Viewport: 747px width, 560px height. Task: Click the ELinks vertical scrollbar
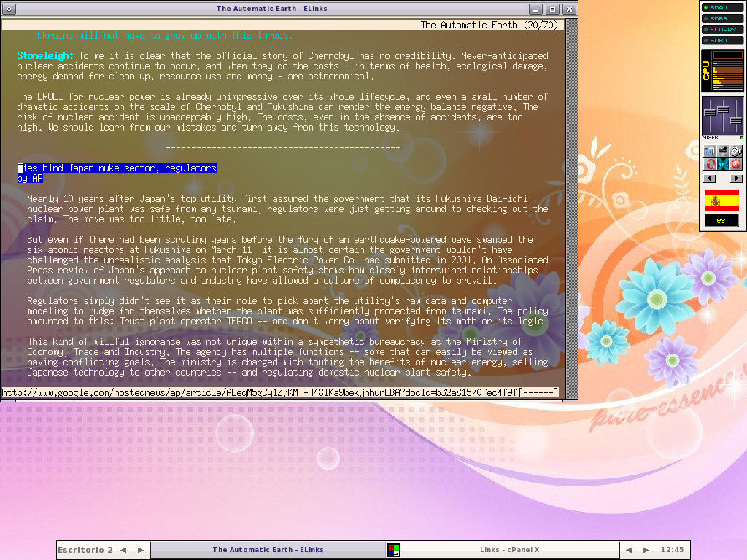tap(572, 209)
